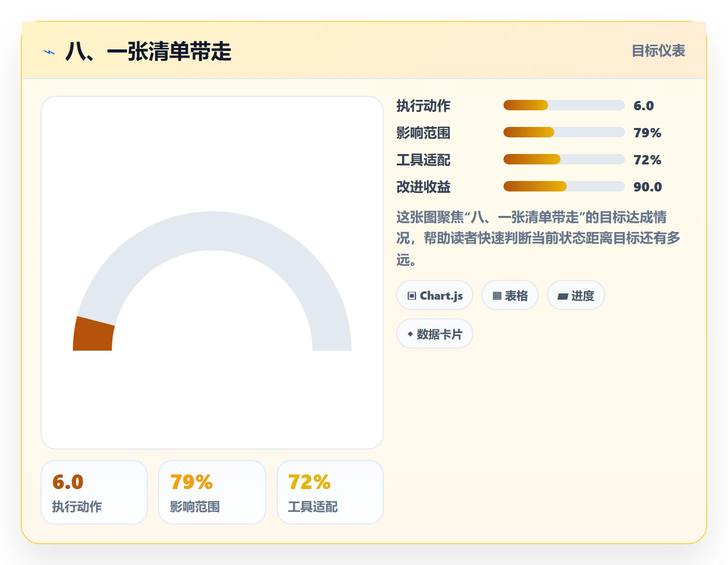Select the 执行动作 label beside its progress bar
This screenshot has height=565, width=728.
coord(423,106)
